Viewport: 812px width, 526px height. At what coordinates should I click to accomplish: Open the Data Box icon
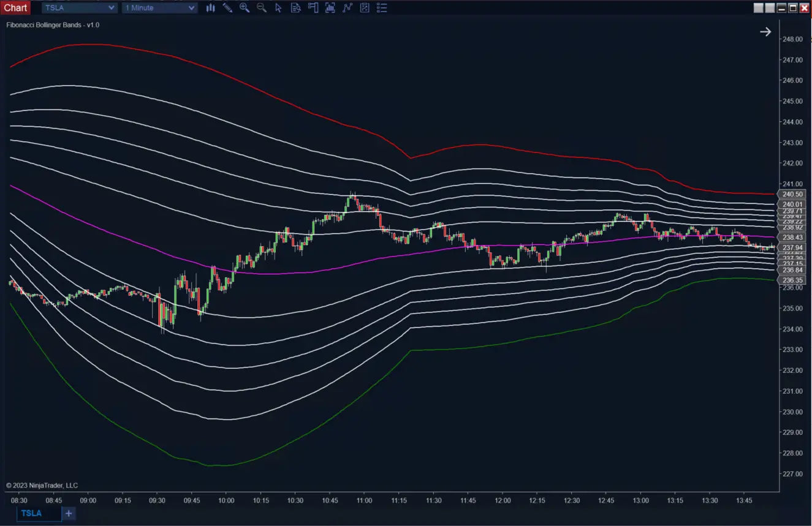(296, 8)
